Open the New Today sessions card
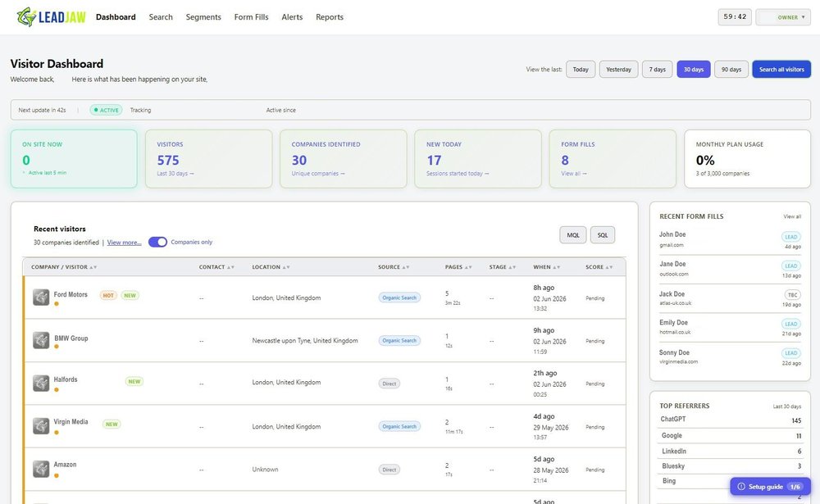 (x=478, y=159)
